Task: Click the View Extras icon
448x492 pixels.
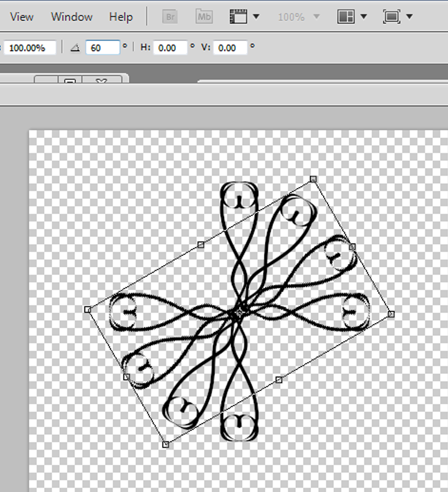Action: [x=239, y=16]
